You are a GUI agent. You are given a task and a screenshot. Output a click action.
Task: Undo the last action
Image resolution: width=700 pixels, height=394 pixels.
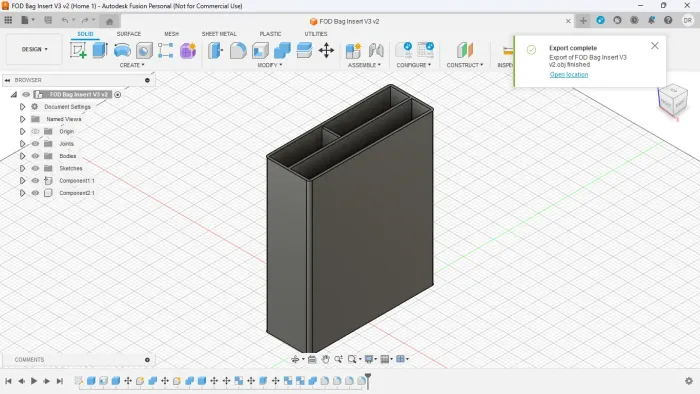tap(65, 20)
